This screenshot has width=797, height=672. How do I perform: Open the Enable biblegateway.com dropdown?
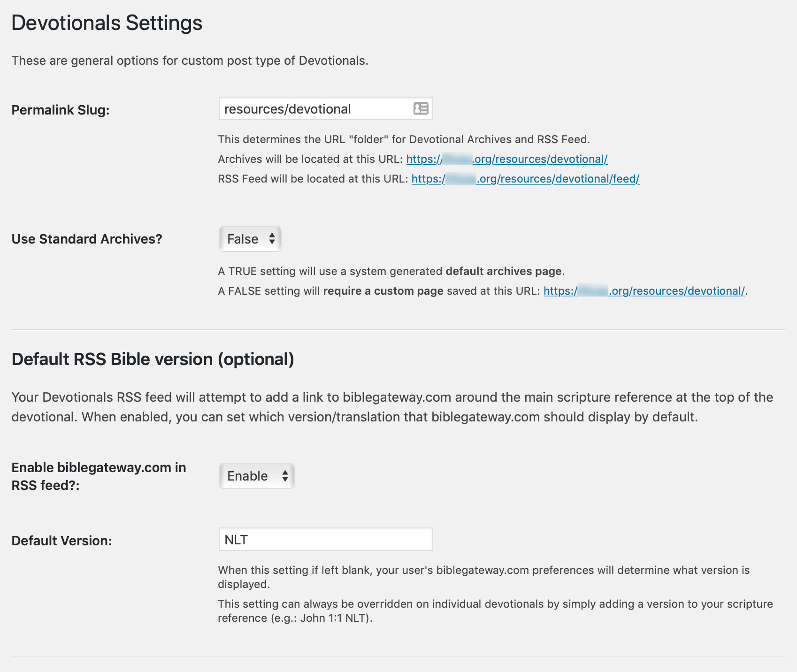tap(257, 476)
